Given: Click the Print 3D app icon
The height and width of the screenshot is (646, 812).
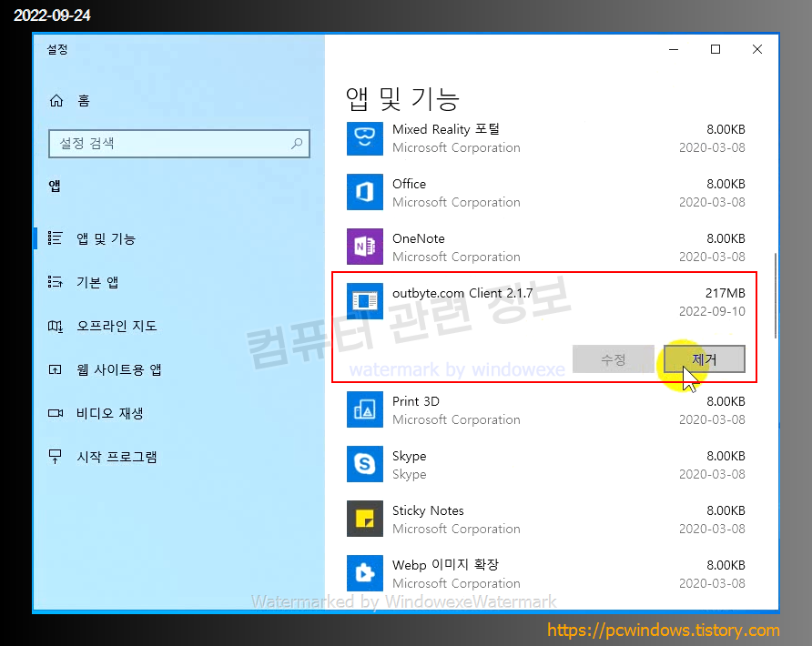Looking at the screenshot, I should (364, 409).
